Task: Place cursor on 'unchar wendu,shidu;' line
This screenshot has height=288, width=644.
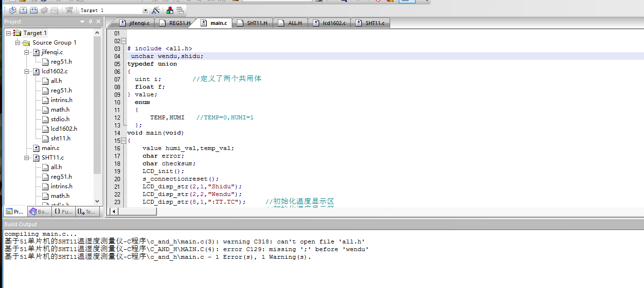Action: pos(167,56)
